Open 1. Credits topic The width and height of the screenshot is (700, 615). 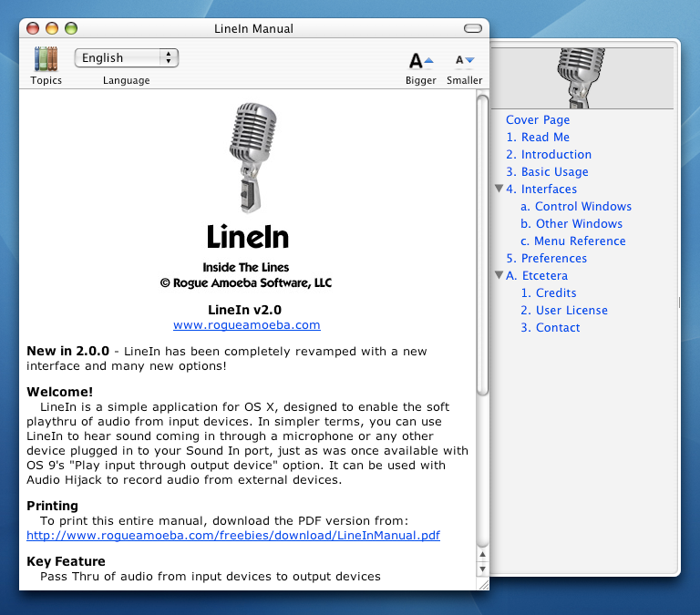548,292
